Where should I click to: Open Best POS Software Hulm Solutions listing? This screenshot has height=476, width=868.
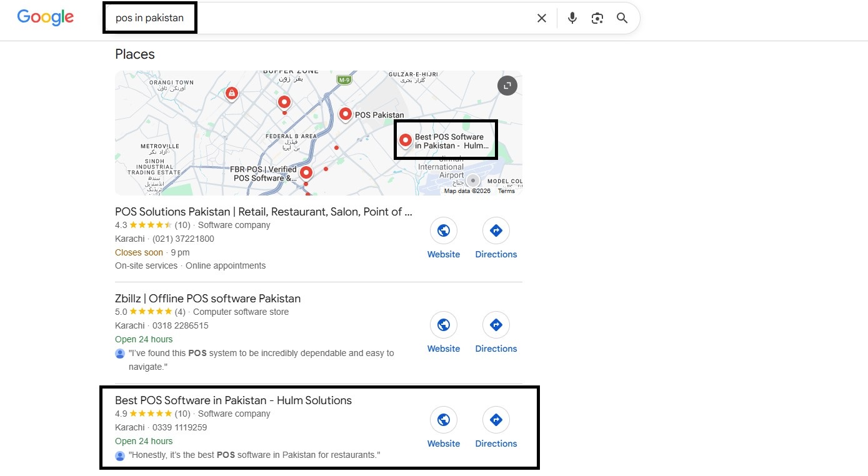click(234, 400)
